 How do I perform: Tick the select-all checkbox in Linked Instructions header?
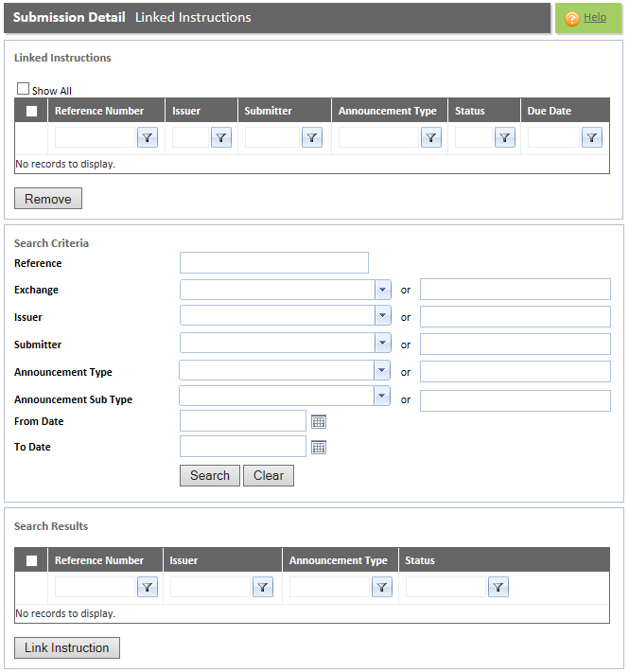(32, 112)
